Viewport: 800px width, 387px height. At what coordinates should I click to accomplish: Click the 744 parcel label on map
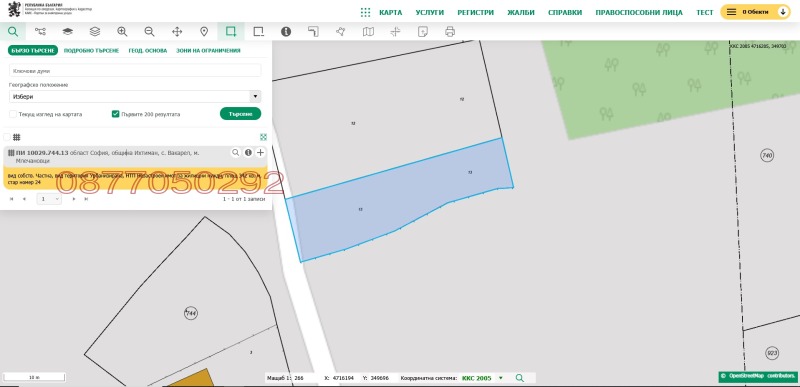(x=191, y=313)
